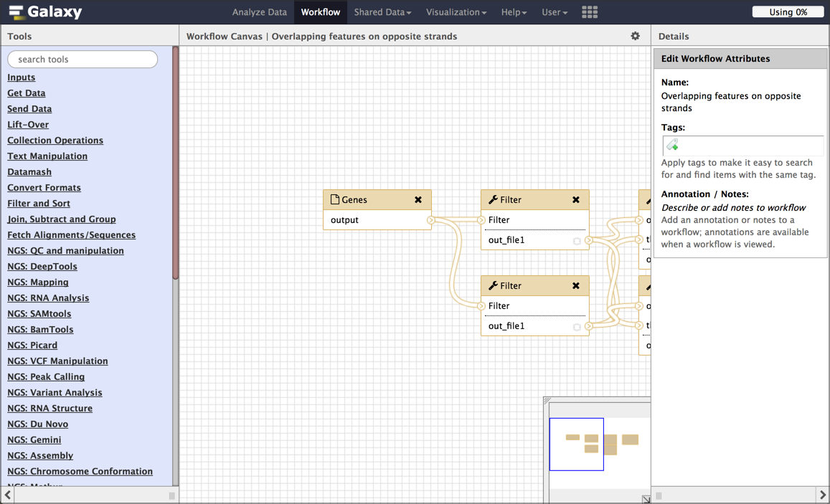Expand Collection Operations tools
This screenshot has width=830, height=504.
pos(55,140)
